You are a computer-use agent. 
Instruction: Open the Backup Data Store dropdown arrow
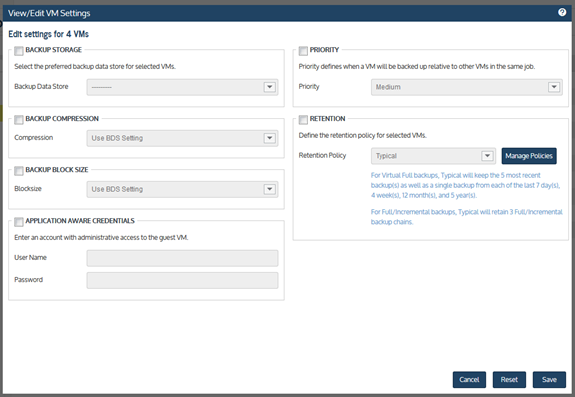270,87
